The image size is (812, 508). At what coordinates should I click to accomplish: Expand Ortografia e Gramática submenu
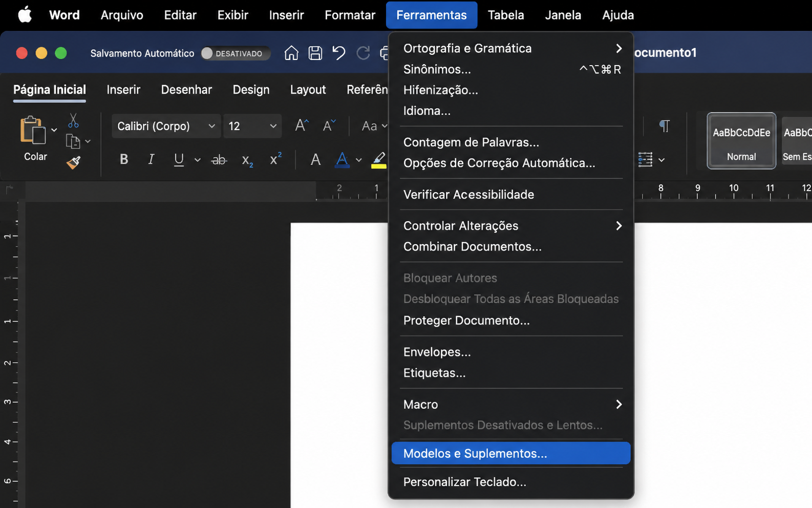coord(511,48)
